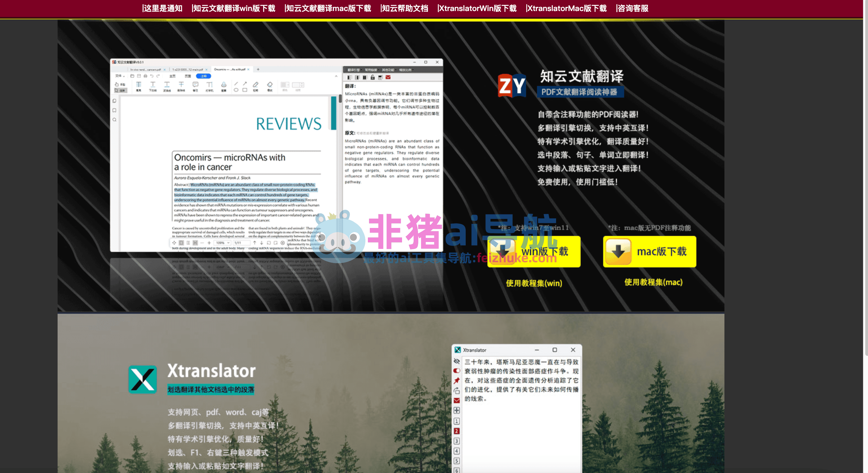Switch to the 主页 tab in 知云
The height and width of the screenshot is (473, 868).
point(172,76)
